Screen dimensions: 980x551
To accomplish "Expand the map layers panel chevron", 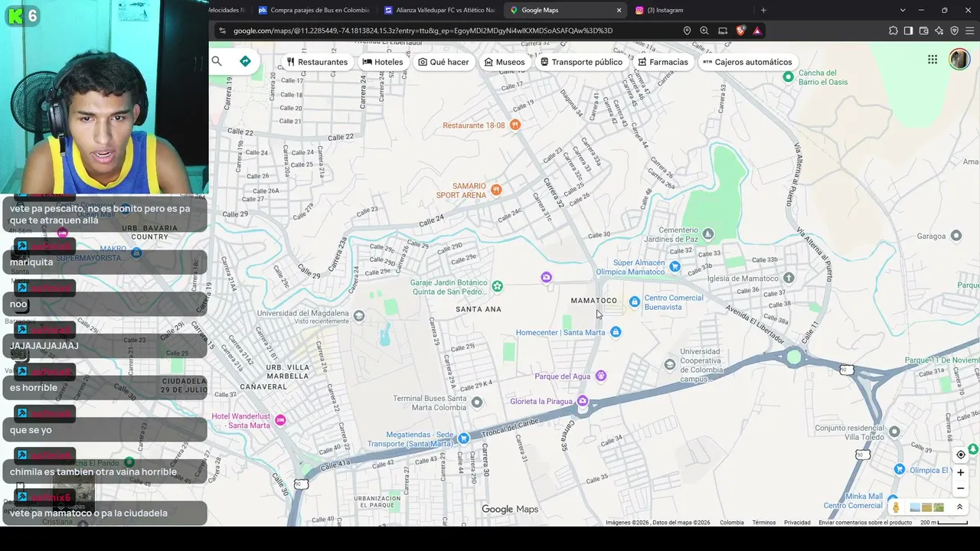I will [x=959, y=507].
